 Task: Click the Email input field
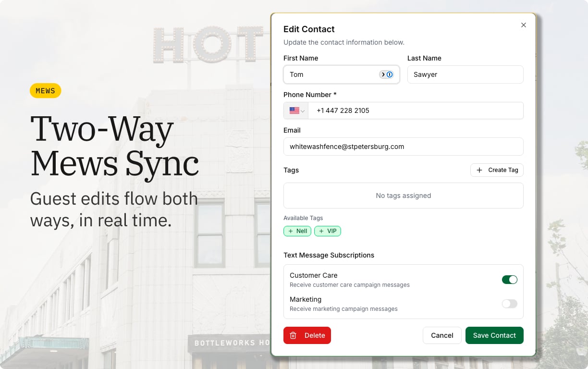pos(404,147)
